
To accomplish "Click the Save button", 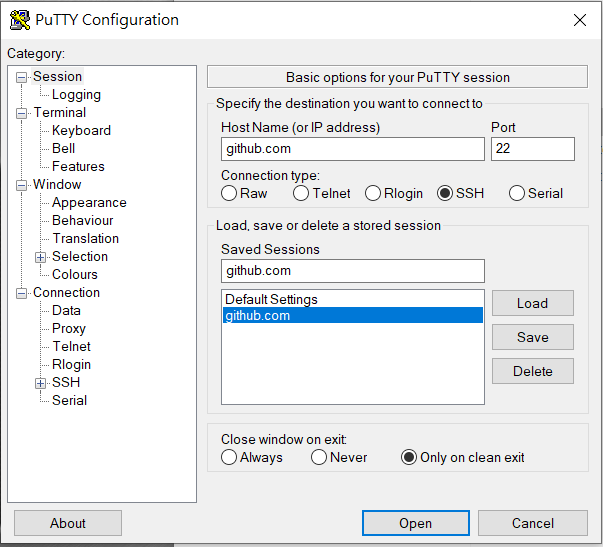I will 533,337.
